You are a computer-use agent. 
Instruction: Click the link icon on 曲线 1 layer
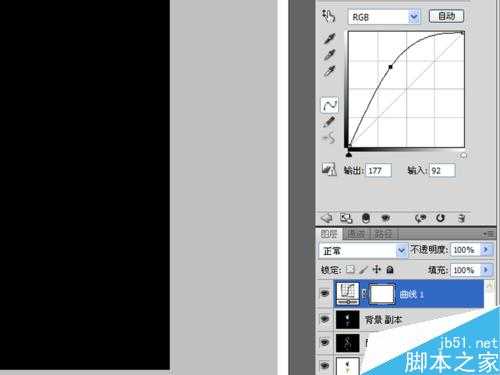[364, 294]
